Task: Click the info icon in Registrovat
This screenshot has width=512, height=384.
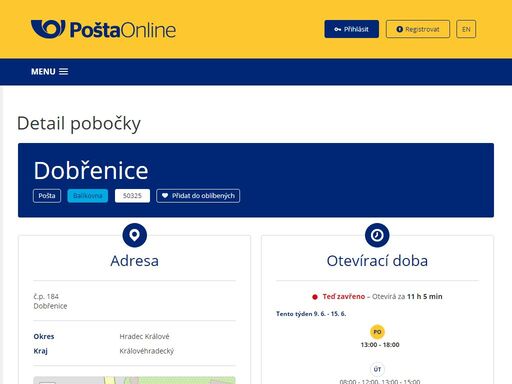Action: [399, 29]
